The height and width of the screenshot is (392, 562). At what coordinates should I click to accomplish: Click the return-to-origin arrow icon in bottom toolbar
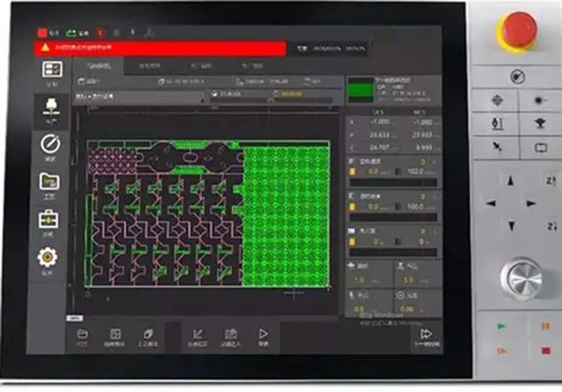(197, 334)
